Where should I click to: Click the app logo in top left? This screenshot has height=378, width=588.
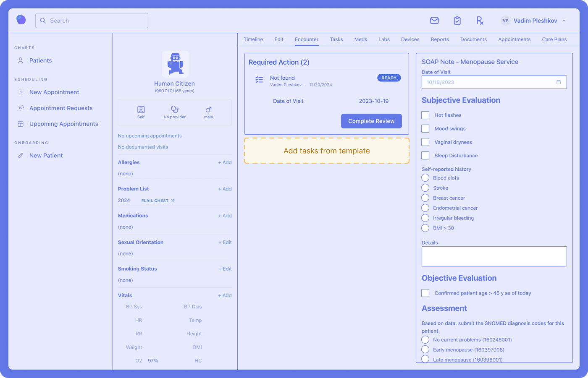[21, 20]
